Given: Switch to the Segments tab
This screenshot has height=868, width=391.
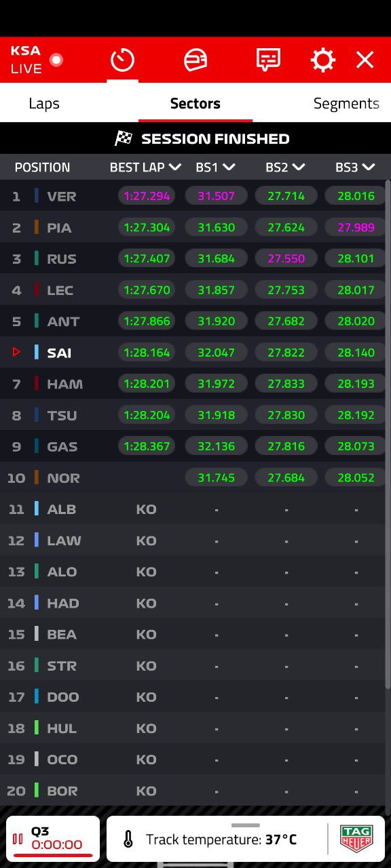Looking at the screenshot, I should [346, 103].
